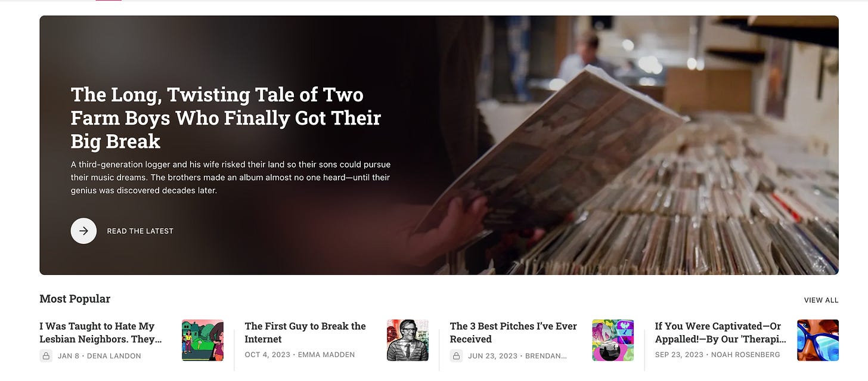Open I Was Taught to Hate My Lesbian Neighbors article
This screenshot has width=868, height=381.
pos(101,333)
